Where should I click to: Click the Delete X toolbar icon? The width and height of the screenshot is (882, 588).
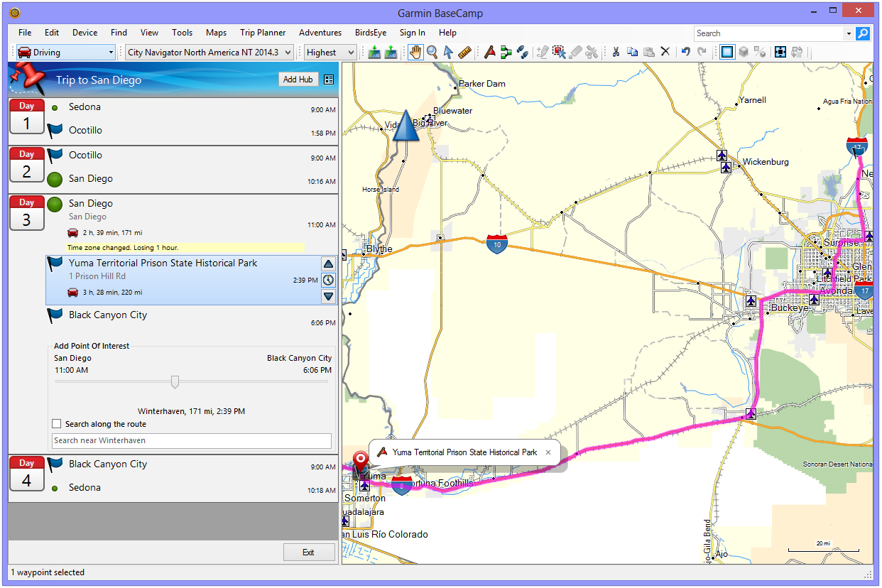[x=665, y=52]
